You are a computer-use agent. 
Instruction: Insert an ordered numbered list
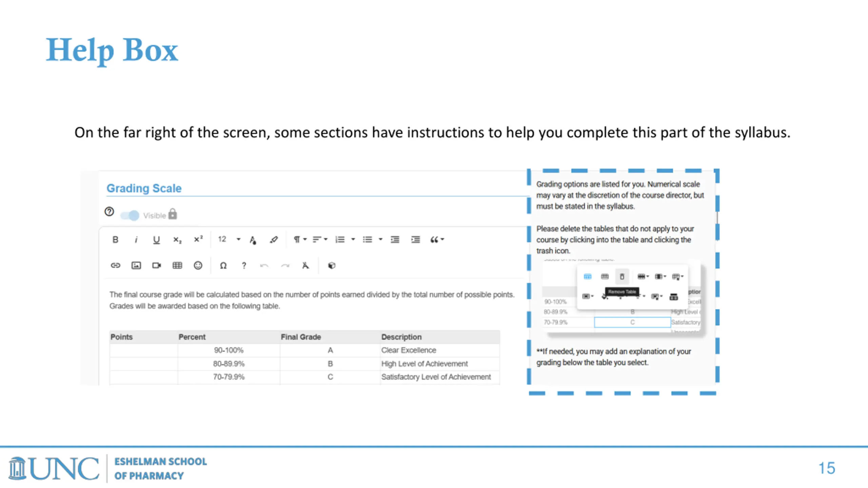coord(340,240)
